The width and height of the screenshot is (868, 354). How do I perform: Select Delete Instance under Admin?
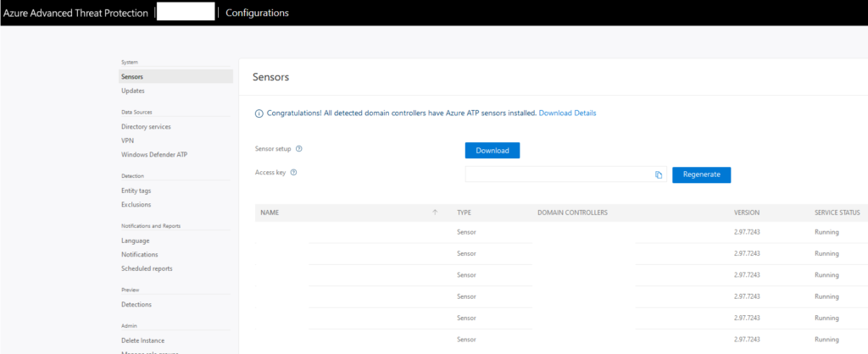[142, 340]
